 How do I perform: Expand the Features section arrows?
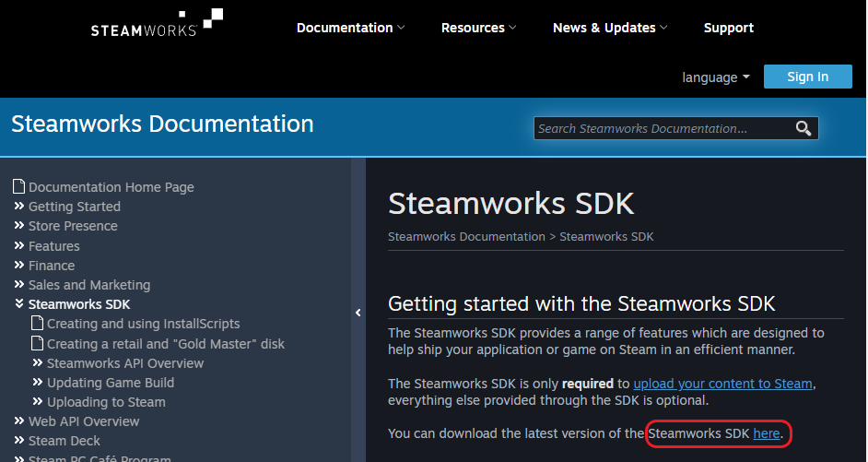point(18,245)
